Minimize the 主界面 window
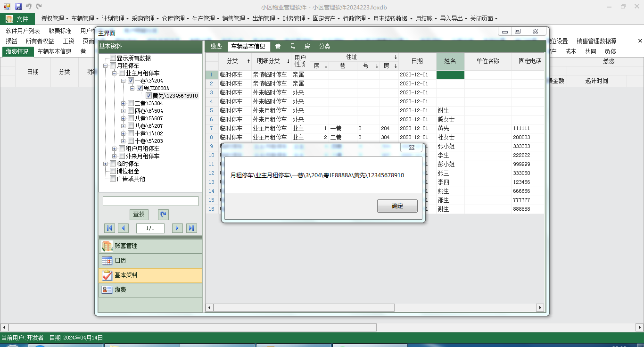The image size is (644, 347). coord(505,32)
